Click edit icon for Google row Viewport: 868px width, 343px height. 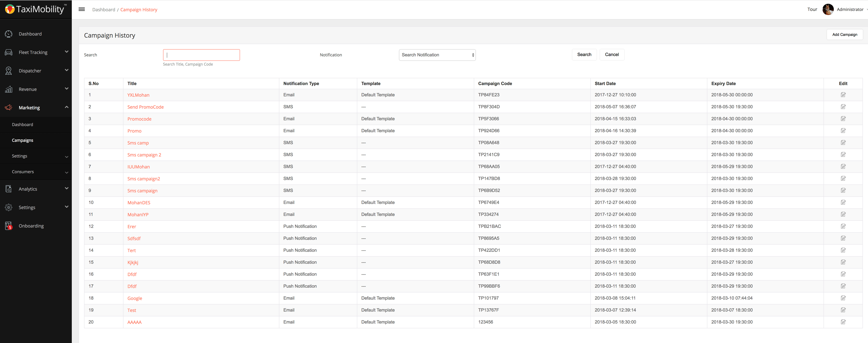click(x=843, y=298)
